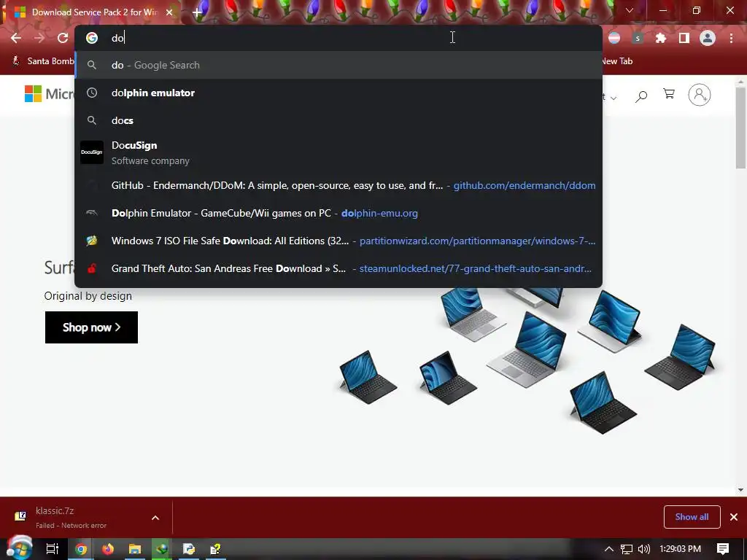
Task: Open a new tab with the plus button
Action: (x=197, y=13)
